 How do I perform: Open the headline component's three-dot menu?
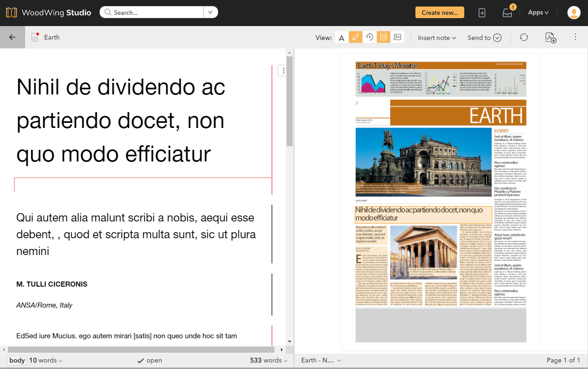283,71
